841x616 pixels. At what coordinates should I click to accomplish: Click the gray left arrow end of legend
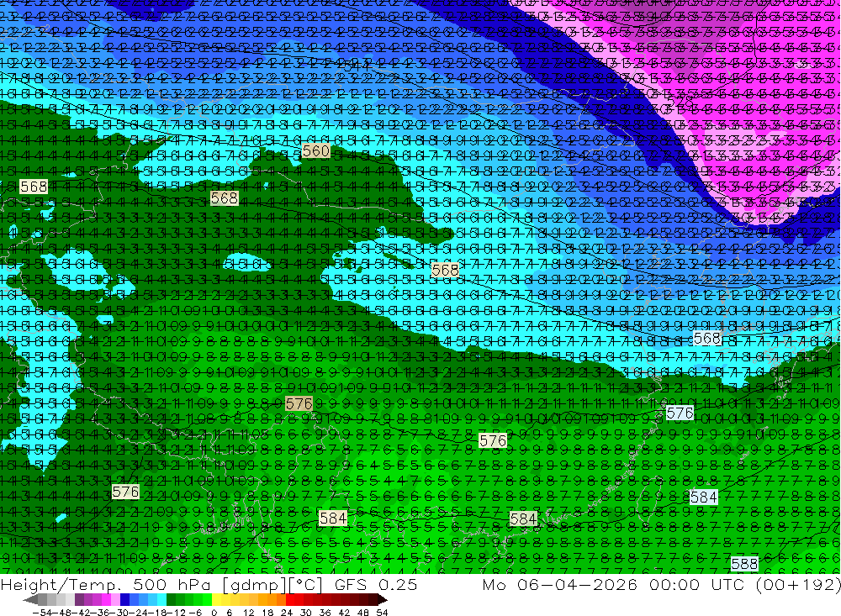(30, 600)
